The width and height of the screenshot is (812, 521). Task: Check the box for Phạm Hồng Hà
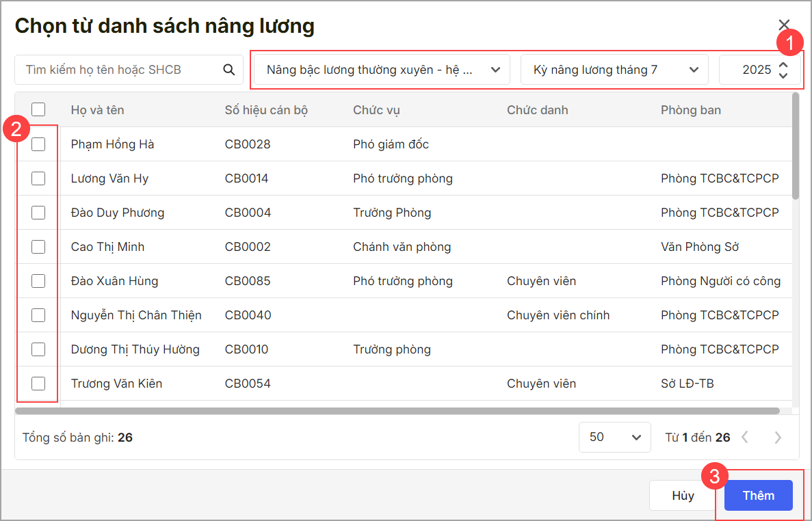(x=38, y=144)
